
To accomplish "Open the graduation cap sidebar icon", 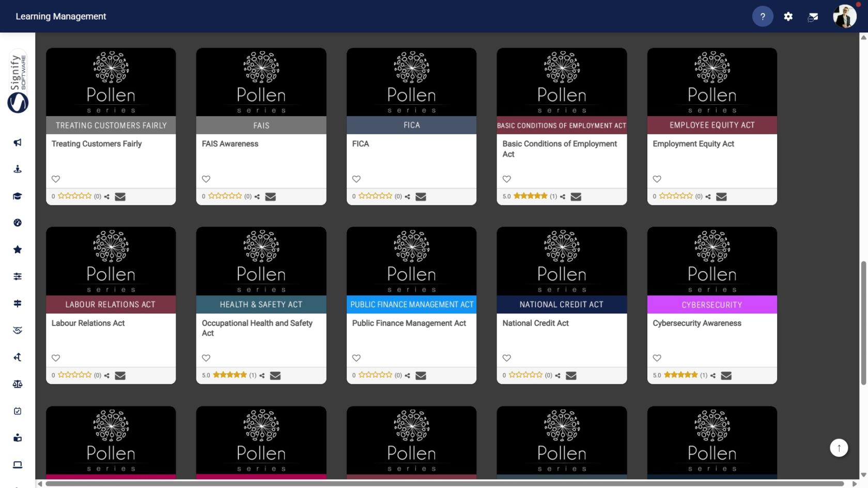I will click(x=18, y=196).
